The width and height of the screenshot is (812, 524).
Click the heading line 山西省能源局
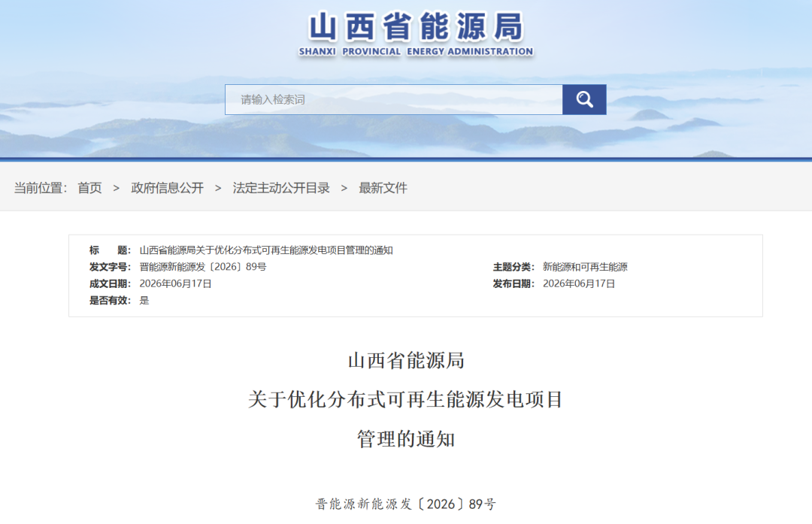[x=406, y=360]
